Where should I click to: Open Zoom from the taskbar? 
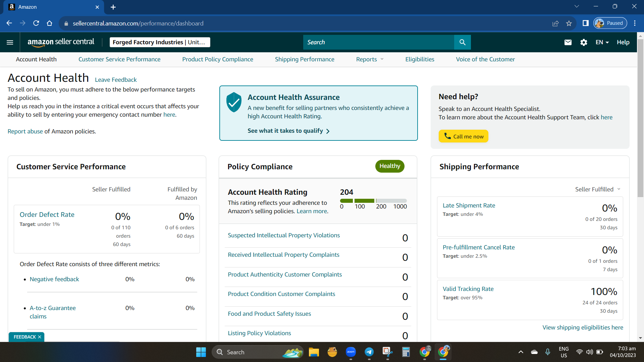click(351, 352)
